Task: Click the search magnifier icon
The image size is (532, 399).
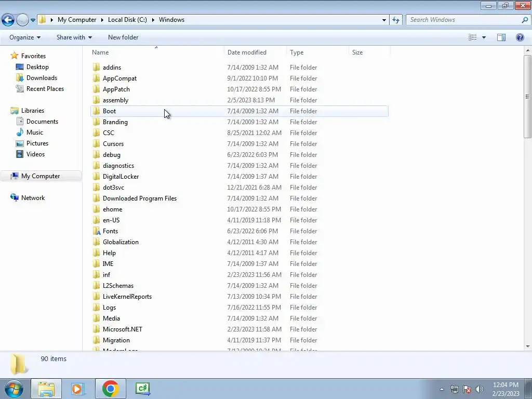Action: point(525,20)
